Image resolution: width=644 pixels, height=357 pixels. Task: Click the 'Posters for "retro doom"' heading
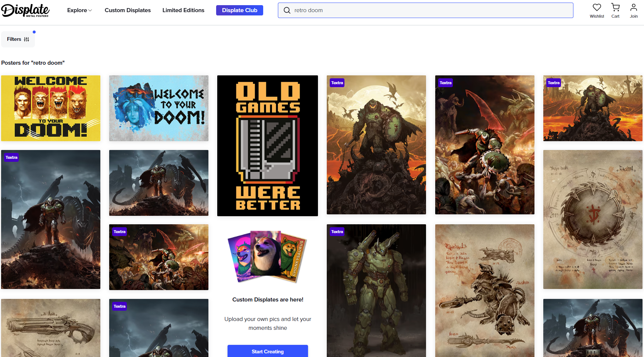[33, 63]
